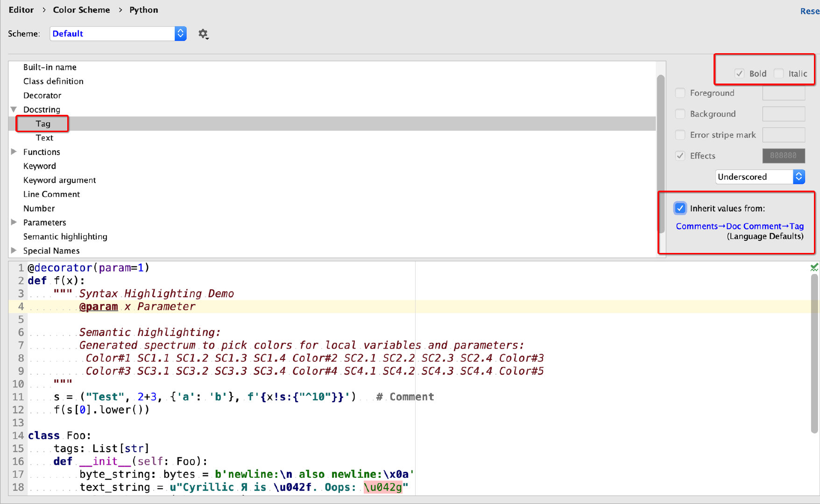Click the Reset link
Screen dimensions: 820x504
(x=809, y=11)
